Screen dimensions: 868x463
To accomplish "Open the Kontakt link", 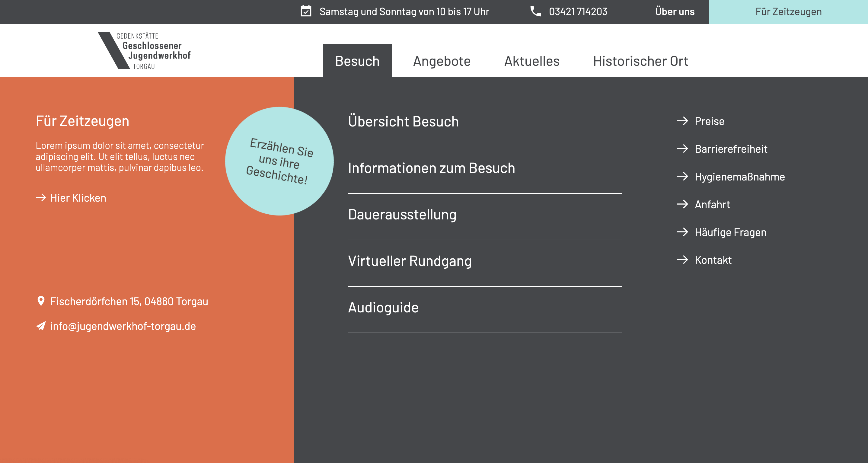I will click(713, 260).
